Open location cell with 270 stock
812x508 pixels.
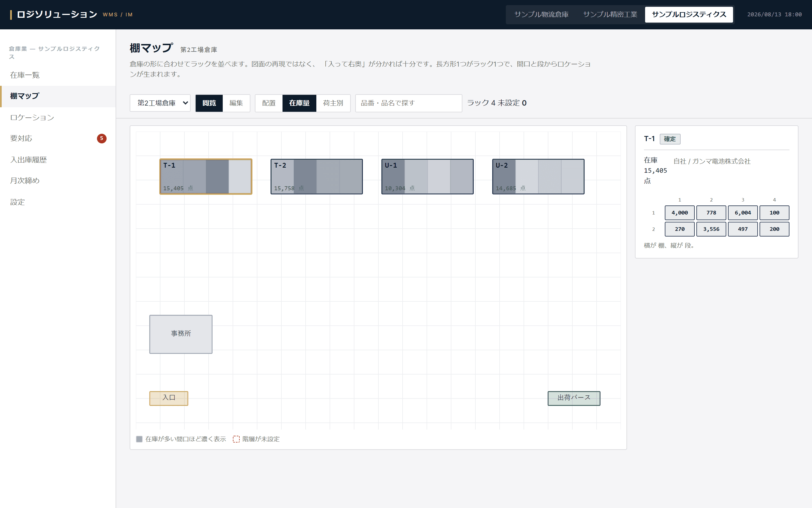pos(679,229)
